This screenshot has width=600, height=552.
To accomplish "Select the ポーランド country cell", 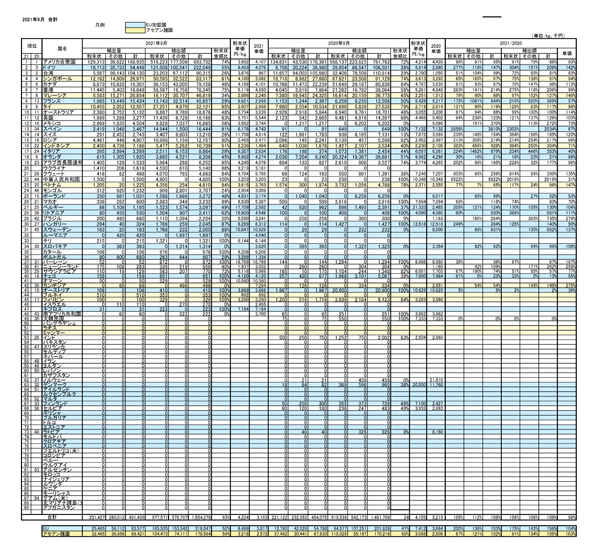I will point(62,196).
